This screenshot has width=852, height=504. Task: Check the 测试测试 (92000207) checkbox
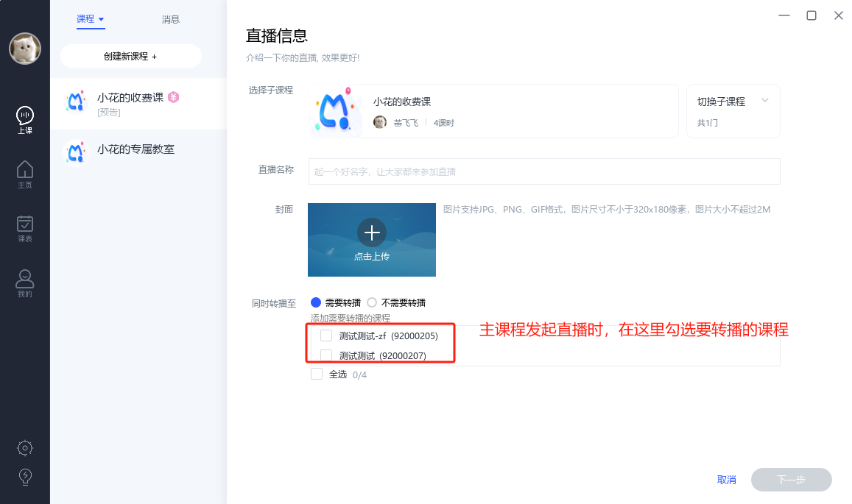326,355
